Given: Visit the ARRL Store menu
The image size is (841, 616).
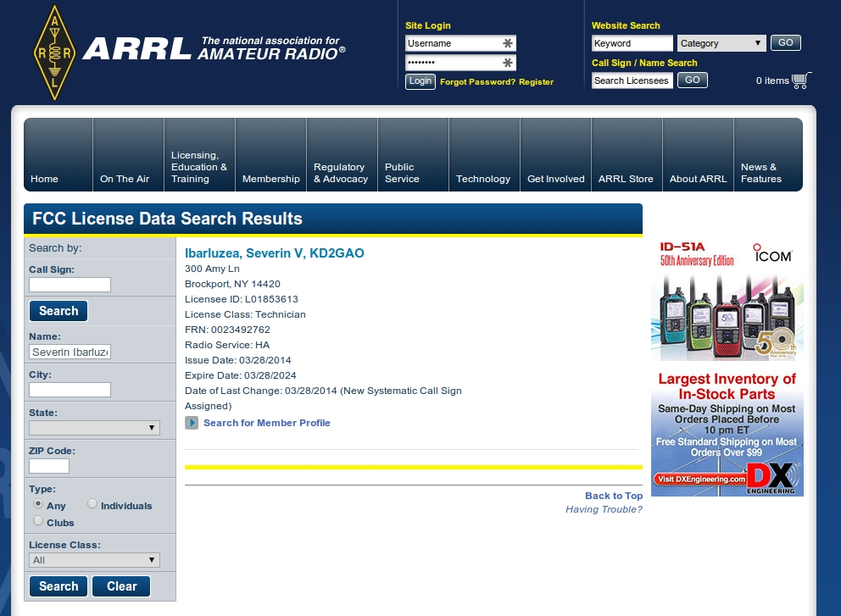Looking at the screenshot, I should (x=627, y=155).
